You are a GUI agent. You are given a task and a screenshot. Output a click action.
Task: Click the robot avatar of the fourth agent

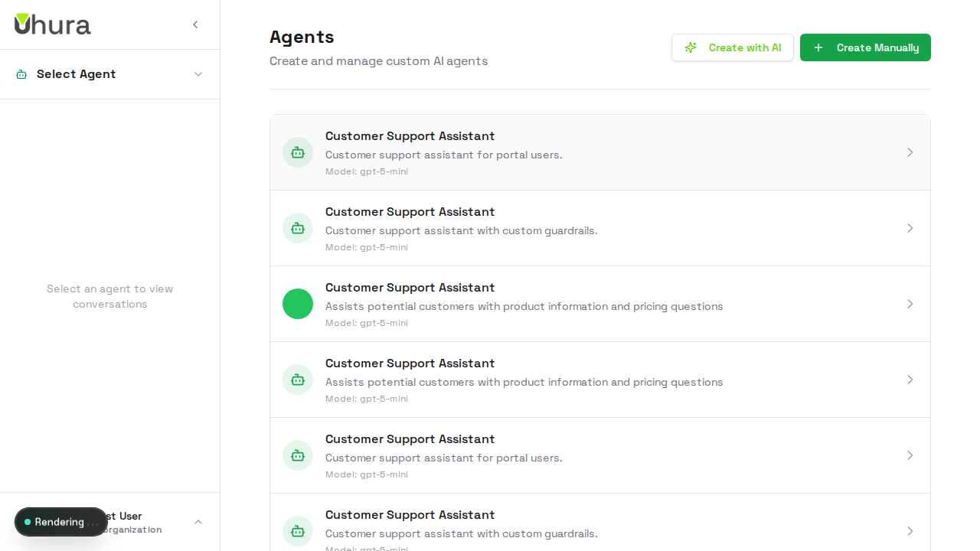(298, 380)
